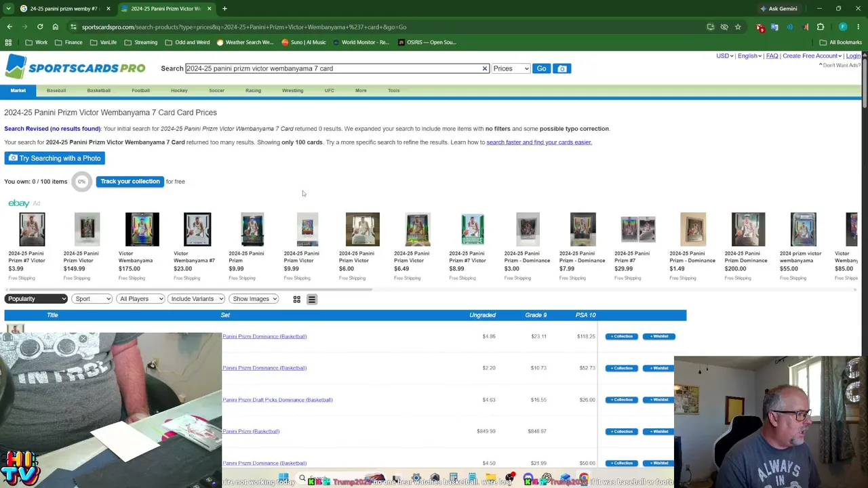Open the eBay listing thumbnail priced $200.00
The image size is (868, 488).
tap(748, 229)
